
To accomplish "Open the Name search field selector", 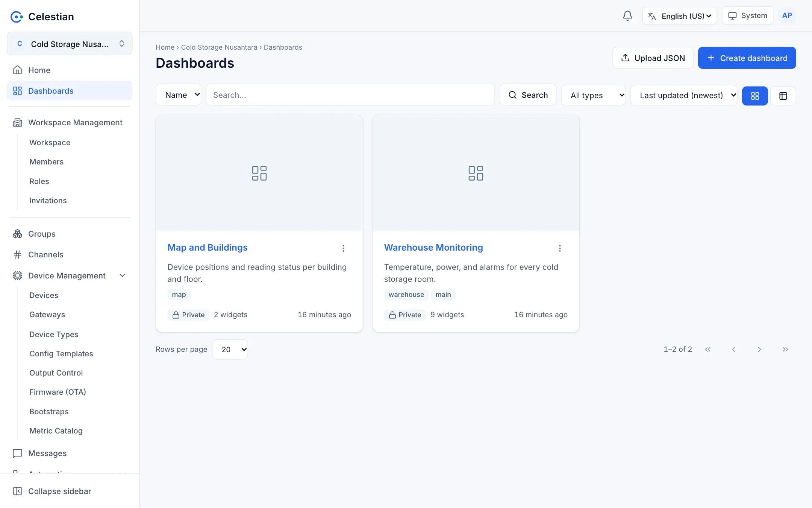I will click(x=179, y=95).
